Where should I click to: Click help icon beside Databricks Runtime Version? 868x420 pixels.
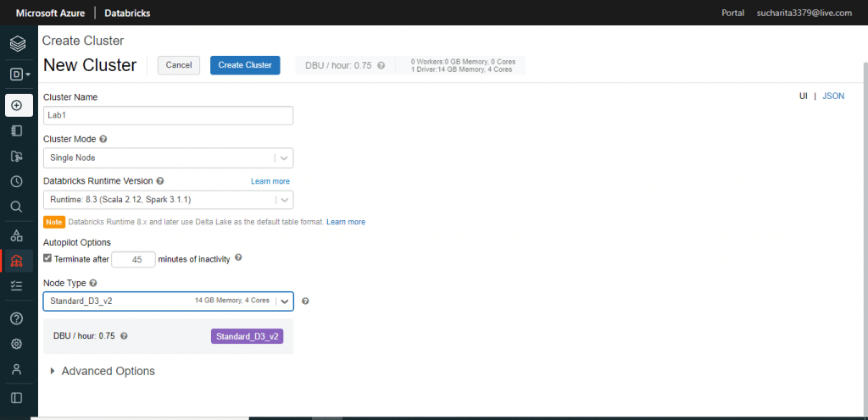pyautogui.click(x=160, y=180)
